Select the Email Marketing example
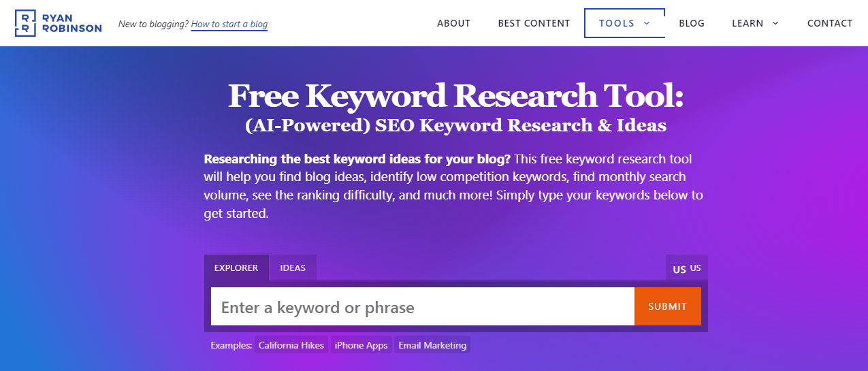 click(432, 345)
